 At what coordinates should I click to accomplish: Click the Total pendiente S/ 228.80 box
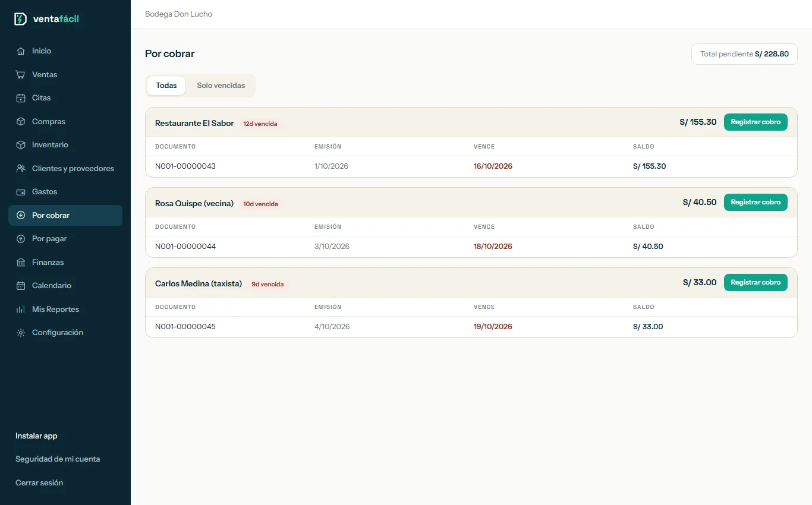tap(744, 54)
